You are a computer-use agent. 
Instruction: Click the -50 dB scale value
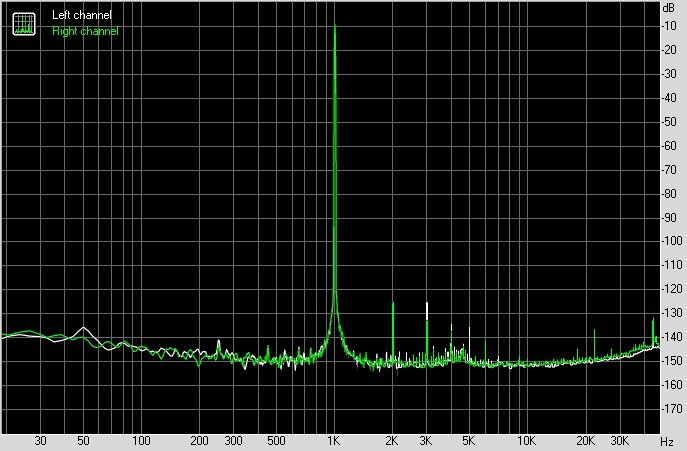(x=669, y=122)
